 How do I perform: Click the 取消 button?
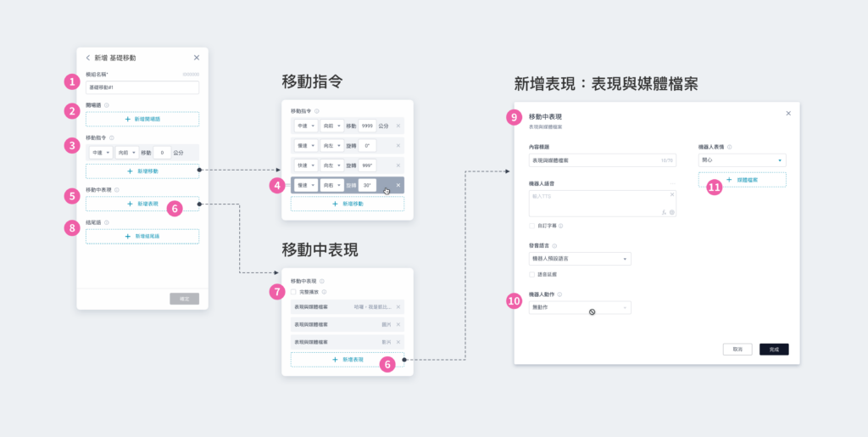tap(737, 350)
